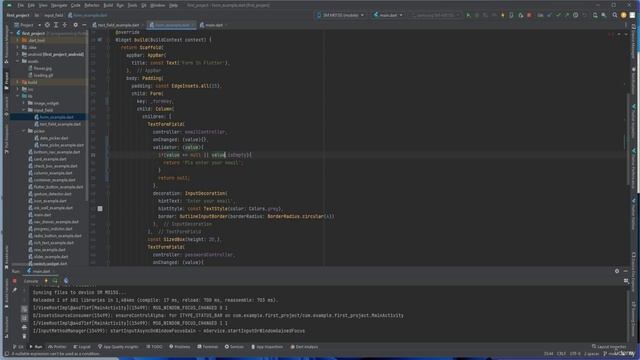
Task: Expand the build folder in tree
Action: point(18,82)
